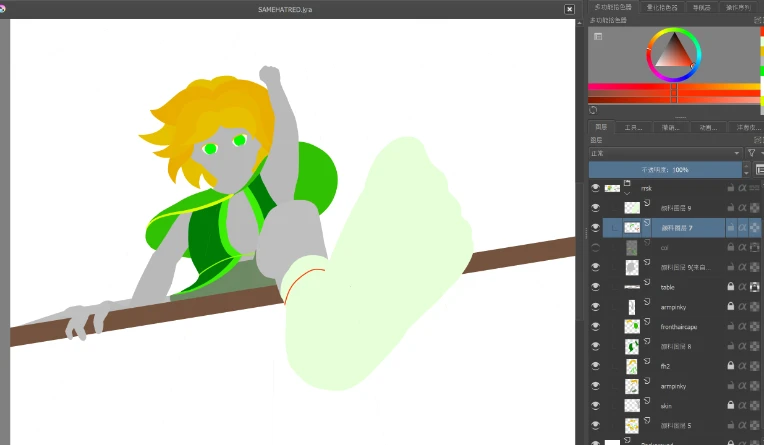Viewport: 764px width, 445px height.
Task: Click the circular refresh icon below color bars
Action: pyautogui.click(x=593, y=110)
